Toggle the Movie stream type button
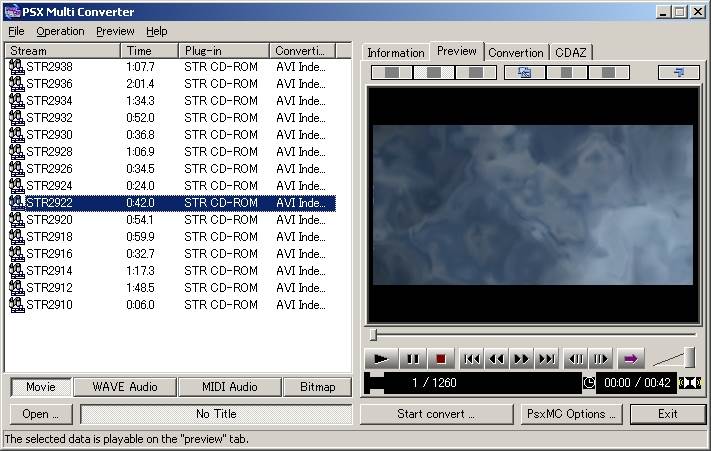The image size is (711, 451). 41,387
